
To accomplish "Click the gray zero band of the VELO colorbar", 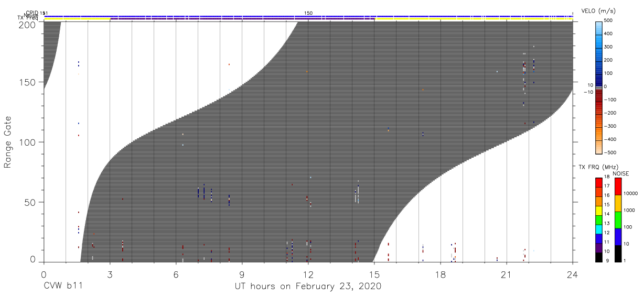I will [598, 87].
